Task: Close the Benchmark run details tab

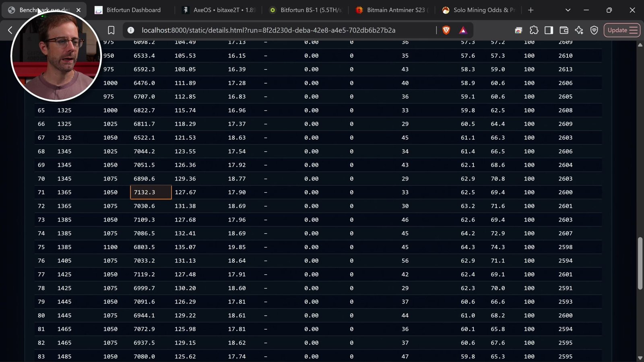Action: pos(78,10)
